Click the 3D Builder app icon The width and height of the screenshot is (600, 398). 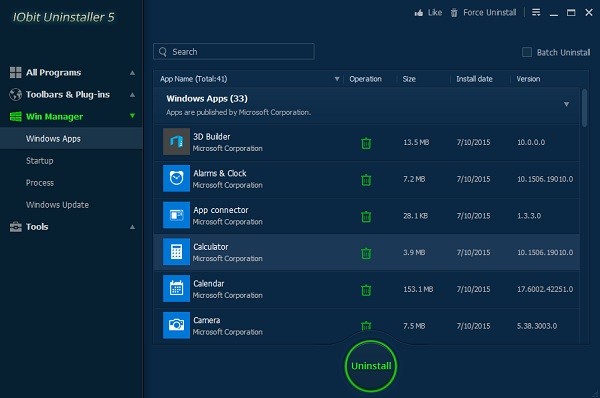click(x=176, y=142)
